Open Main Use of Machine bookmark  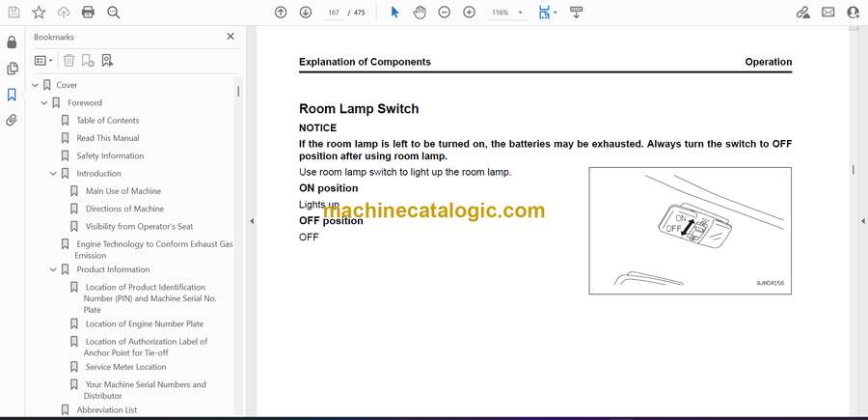pos(123,191)
